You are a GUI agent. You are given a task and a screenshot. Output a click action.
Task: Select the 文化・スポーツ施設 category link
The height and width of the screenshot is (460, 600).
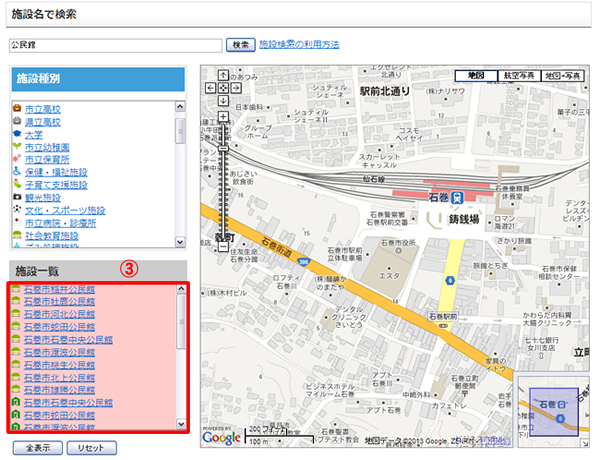[65, 210]
